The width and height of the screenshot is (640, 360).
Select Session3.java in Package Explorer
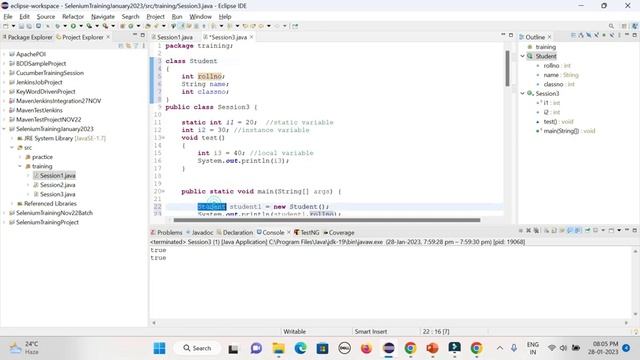click(x=58, y=194)
